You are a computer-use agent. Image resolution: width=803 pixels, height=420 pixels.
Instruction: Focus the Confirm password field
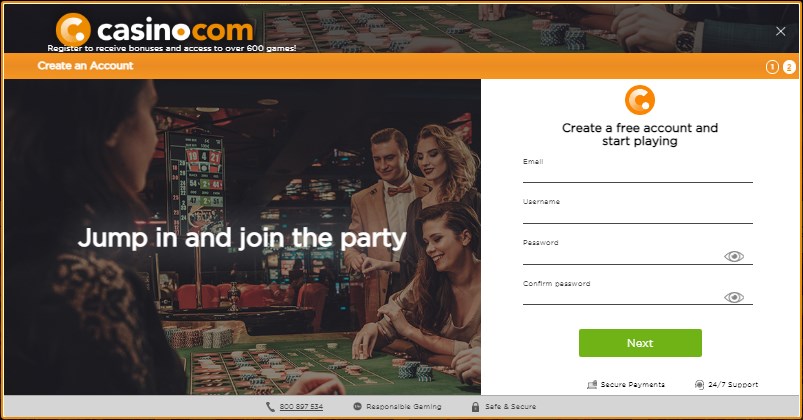tap(622, 297)
